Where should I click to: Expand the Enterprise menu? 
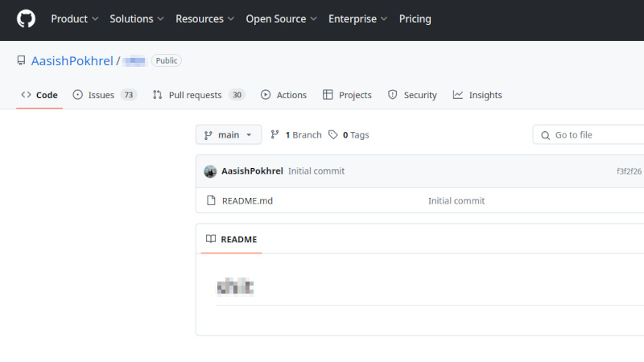pos(358,19)
